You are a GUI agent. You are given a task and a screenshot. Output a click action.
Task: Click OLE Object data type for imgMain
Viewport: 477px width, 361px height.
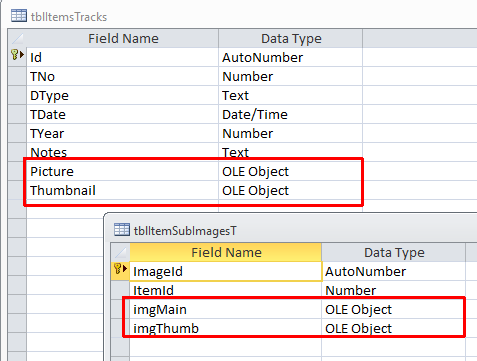394,309
